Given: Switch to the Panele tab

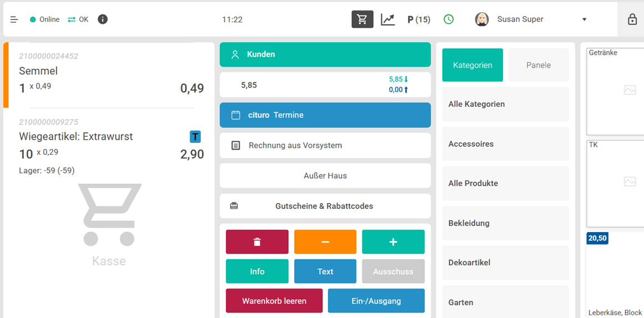Looking at the screenshot, I should (x=538, y=65).
